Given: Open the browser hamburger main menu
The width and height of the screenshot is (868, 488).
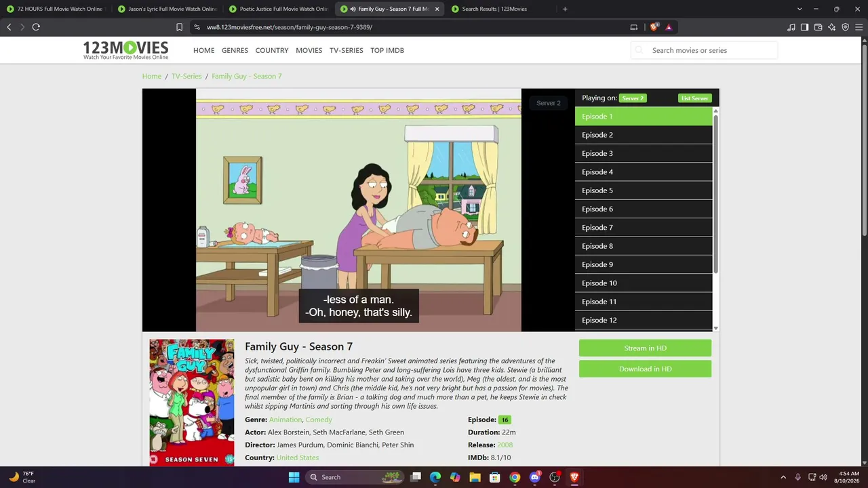Looking at the screenshot, I should tap(859, 27).
